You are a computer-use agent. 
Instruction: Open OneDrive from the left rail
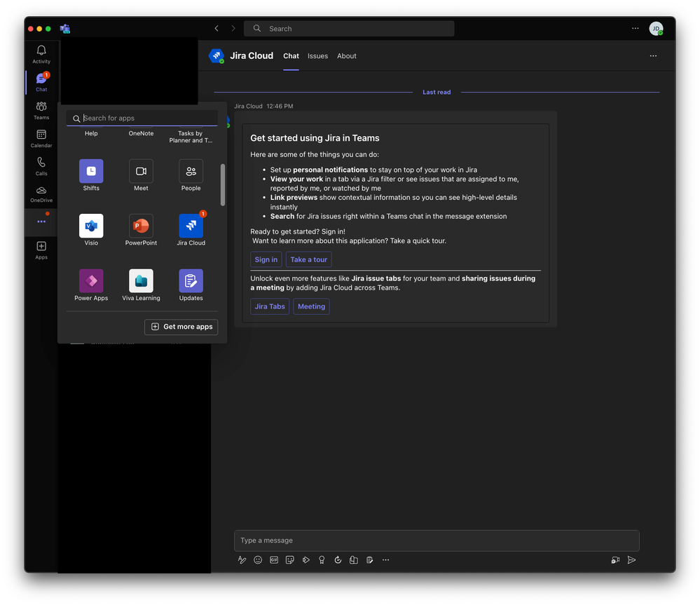pos(41,193)
